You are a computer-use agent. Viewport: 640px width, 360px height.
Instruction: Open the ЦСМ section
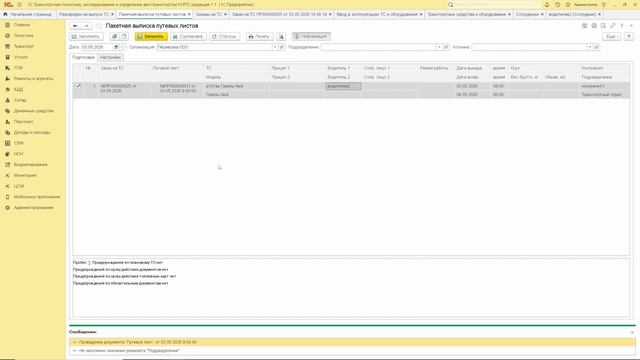[x=19, y=186]
